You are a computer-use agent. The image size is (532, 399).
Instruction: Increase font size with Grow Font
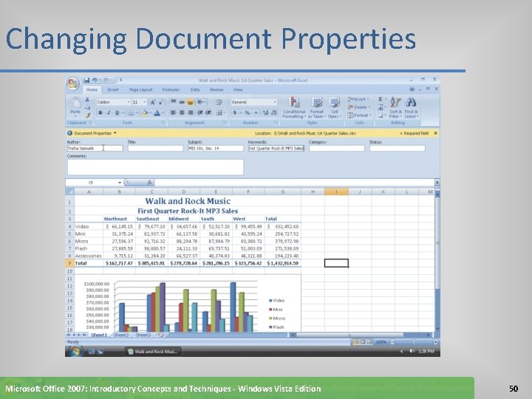(x=152, y=102)
